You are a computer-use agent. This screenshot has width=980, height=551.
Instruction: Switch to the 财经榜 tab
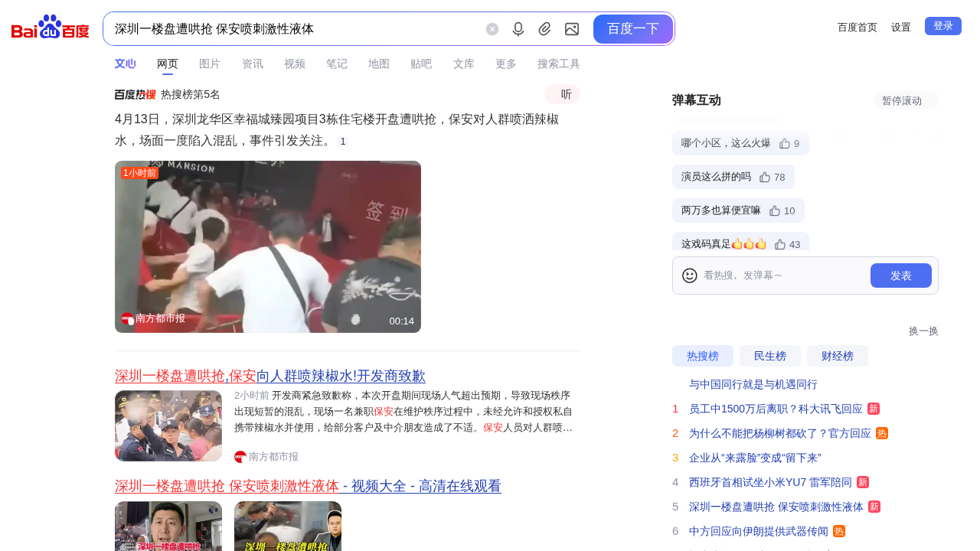coord(837,356)
